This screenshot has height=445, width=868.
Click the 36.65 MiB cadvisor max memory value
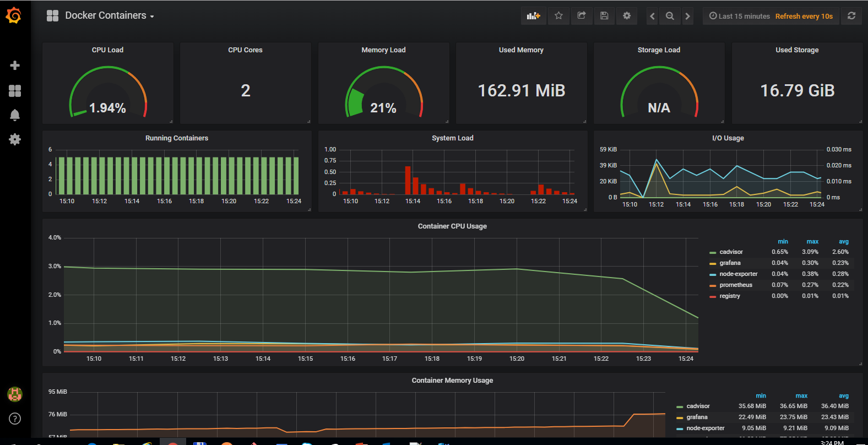coord(794,406)
